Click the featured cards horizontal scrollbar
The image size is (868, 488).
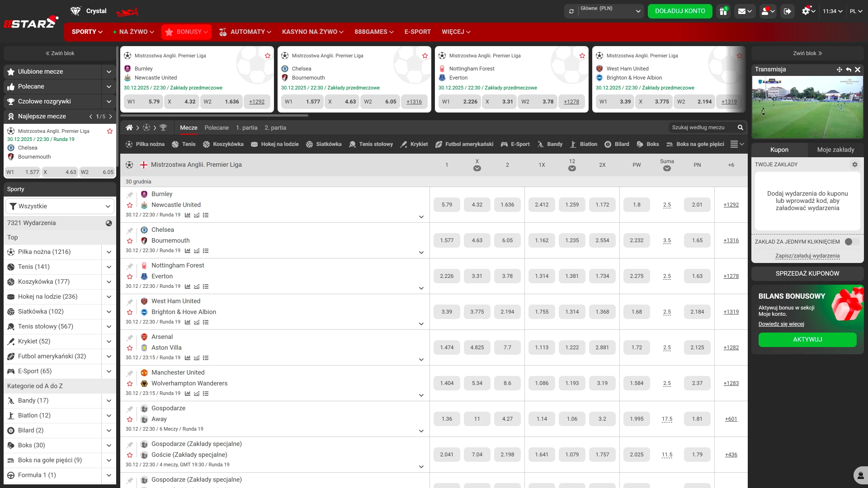point(214,116)
